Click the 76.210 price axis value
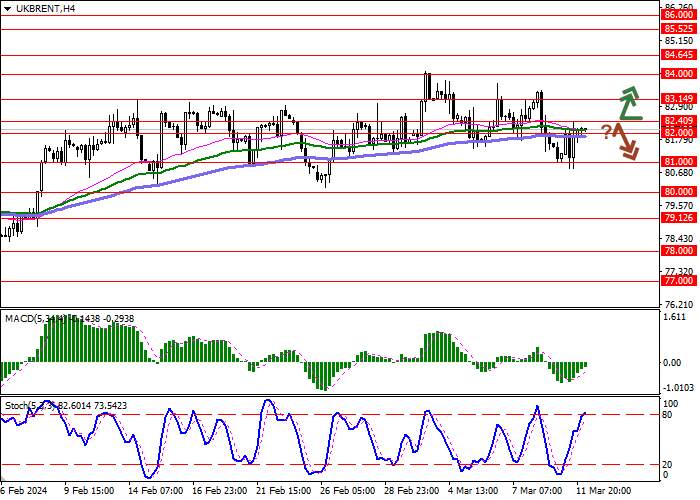Screen dimensions: 700x500 point(679,305)
